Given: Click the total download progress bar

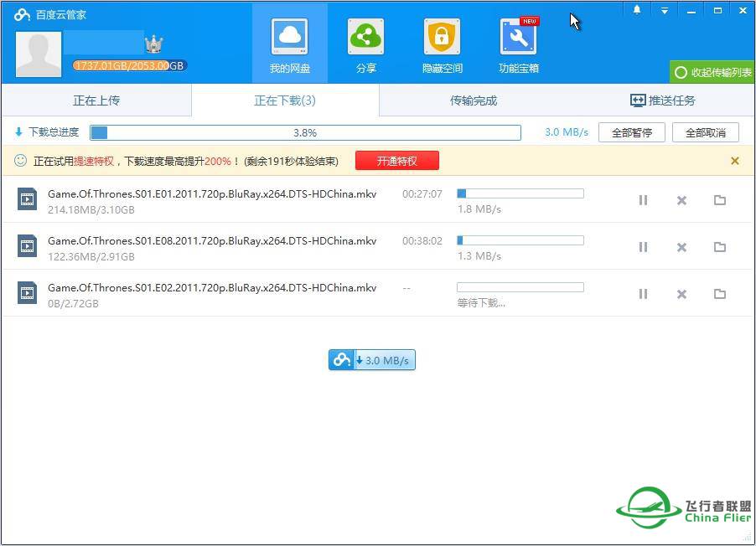Looking at the screenshot, I should click(x=305, y=132).
